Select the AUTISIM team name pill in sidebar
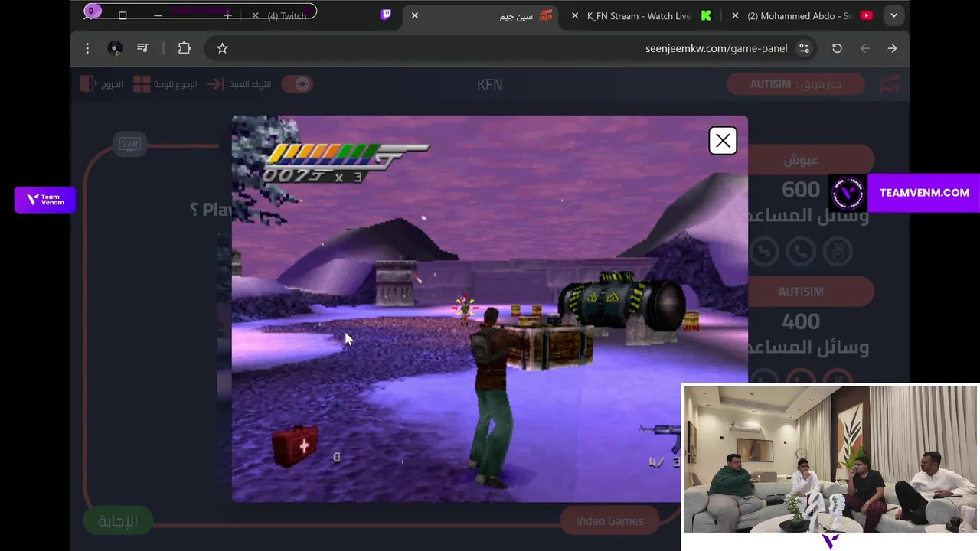The height and width of the screenshot is (551, 980). (x=810, y=292)
